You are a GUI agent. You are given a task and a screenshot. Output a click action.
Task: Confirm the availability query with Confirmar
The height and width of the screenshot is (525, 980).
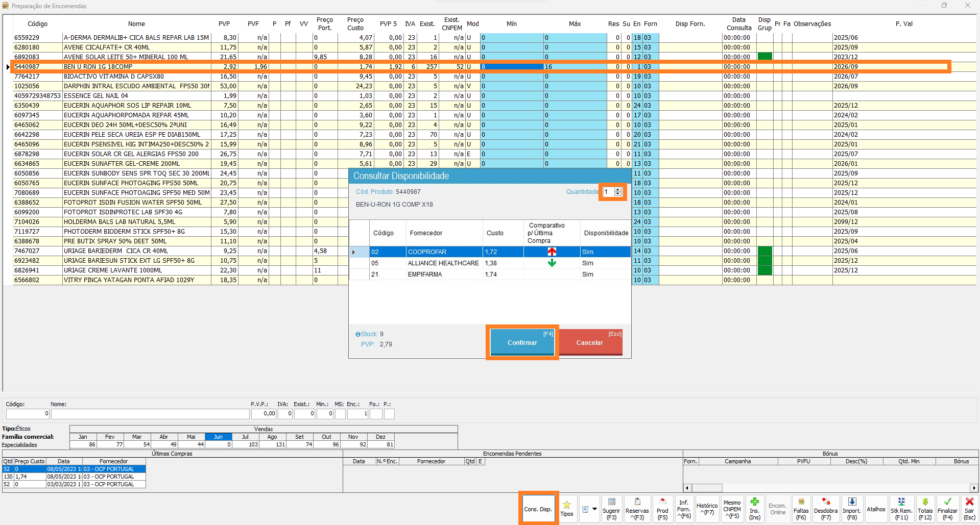pyautogui.click(x=522, y=342)
